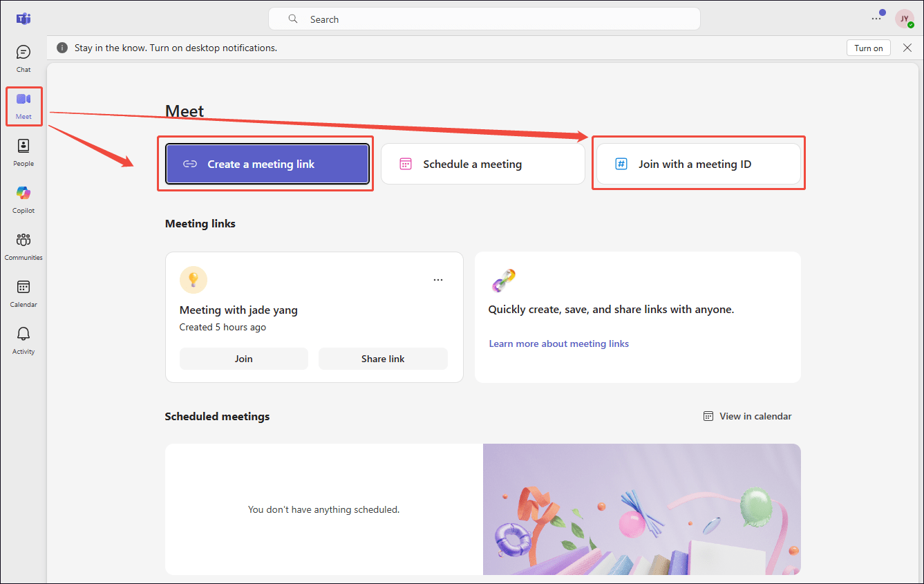Viewport: 924px width, 584px height.
Task: Open settings via the ellipsis menu
Action: tap(876, 19)
